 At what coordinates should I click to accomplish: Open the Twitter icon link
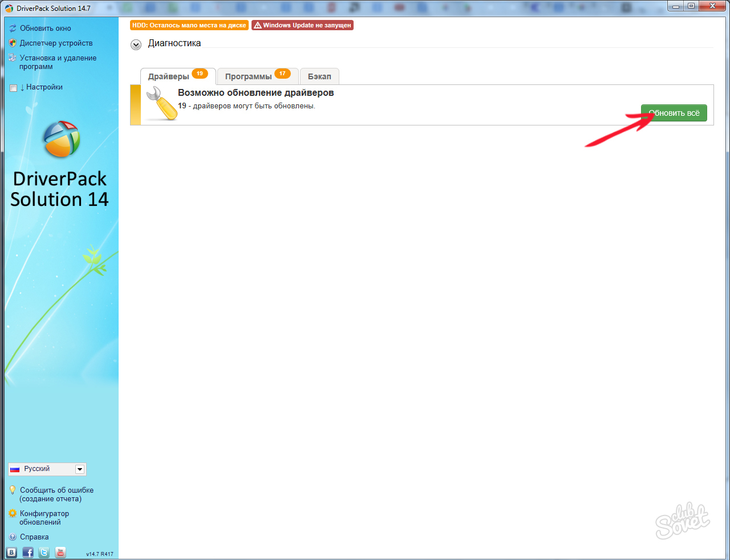coord(44,552)
